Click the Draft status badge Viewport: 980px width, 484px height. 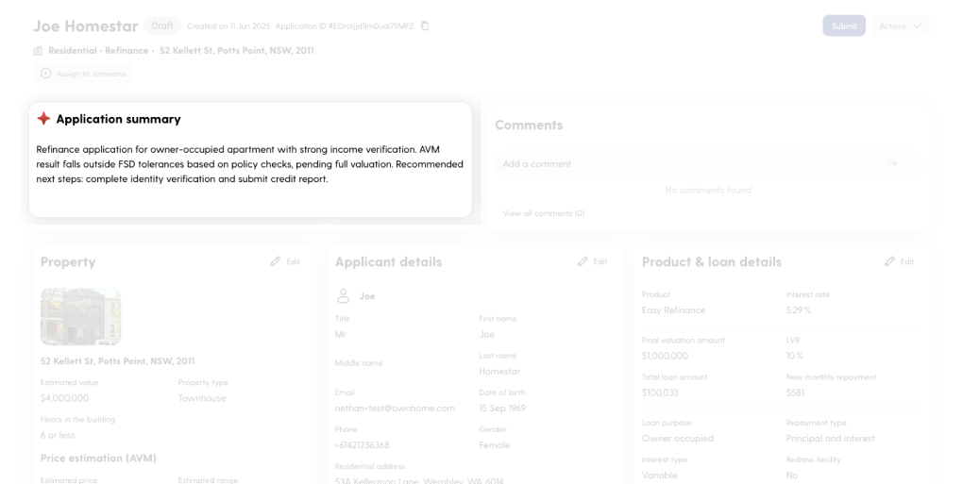point(162,26)
